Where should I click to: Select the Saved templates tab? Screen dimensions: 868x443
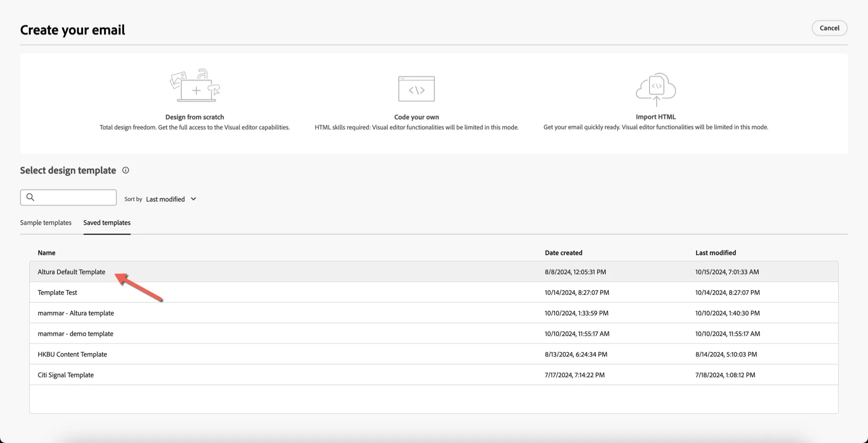coord(107,223)
